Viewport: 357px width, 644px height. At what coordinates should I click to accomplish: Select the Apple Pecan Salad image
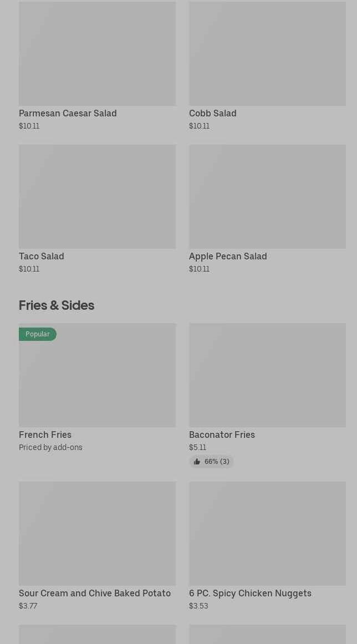pos(267,196)
